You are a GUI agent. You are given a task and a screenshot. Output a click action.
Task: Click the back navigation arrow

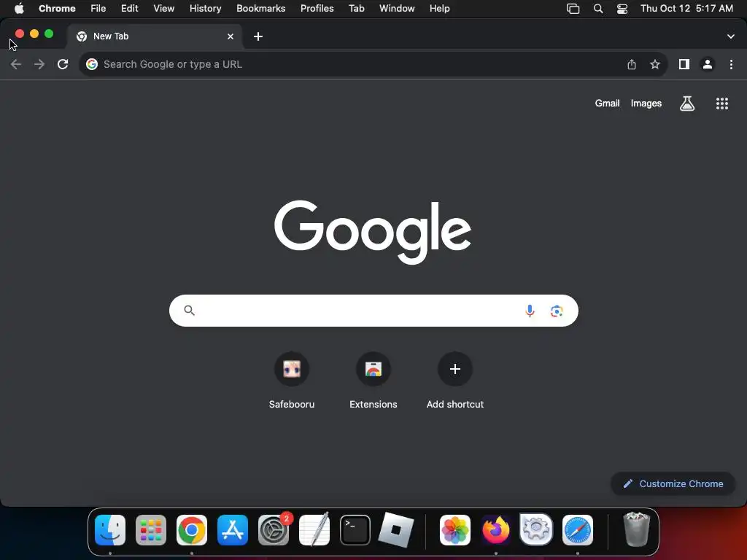pos(16,64)
